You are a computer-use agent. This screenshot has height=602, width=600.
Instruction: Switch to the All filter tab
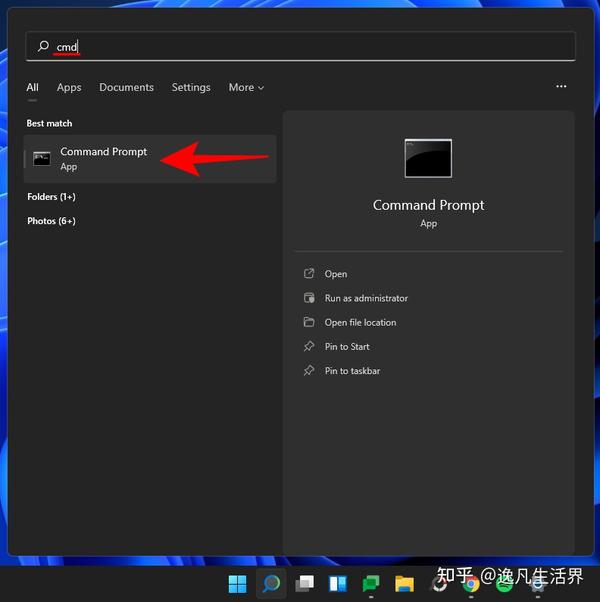(x=33, y=88)
